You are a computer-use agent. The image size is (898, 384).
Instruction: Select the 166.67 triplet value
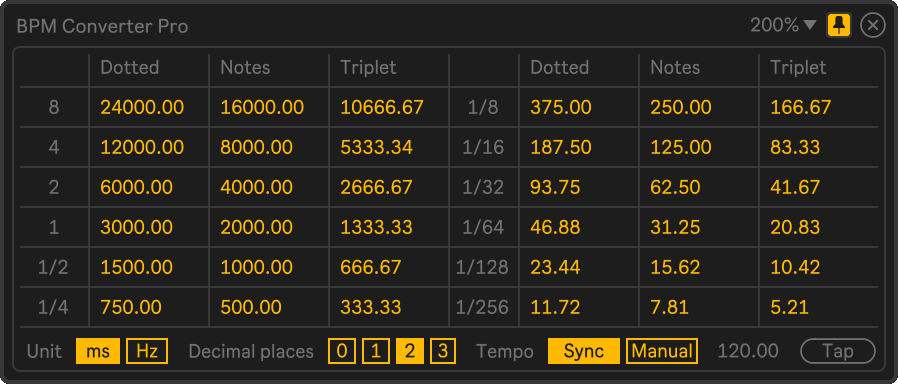point(801,107)
